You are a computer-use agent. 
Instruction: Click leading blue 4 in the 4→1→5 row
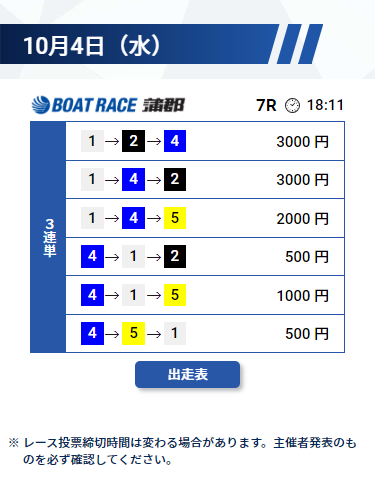[92, 295]
